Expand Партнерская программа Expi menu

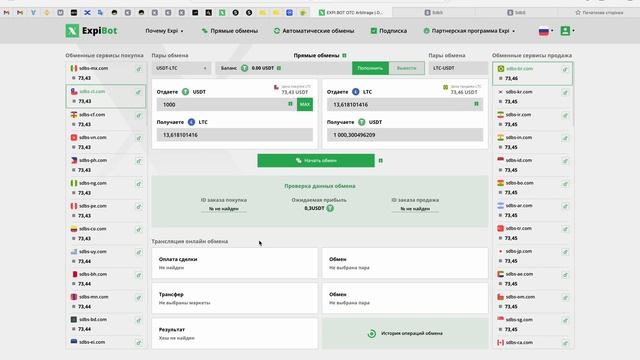pos(469,31)
